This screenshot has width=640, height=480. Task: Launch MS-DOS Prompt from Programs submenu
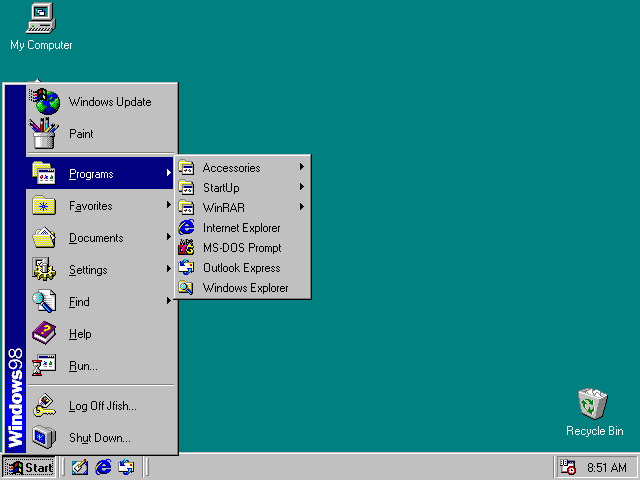[242, 247]
